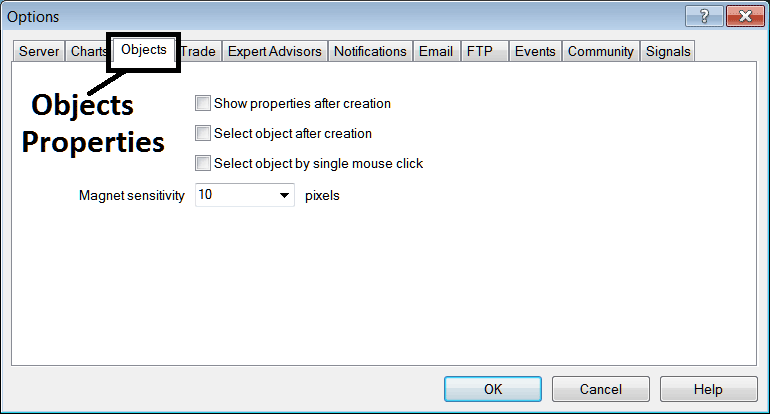Image resolution: width=770 pixels, height=414 pixels.
Task: Open the Community tab
Action: click(x=600, y=52)
